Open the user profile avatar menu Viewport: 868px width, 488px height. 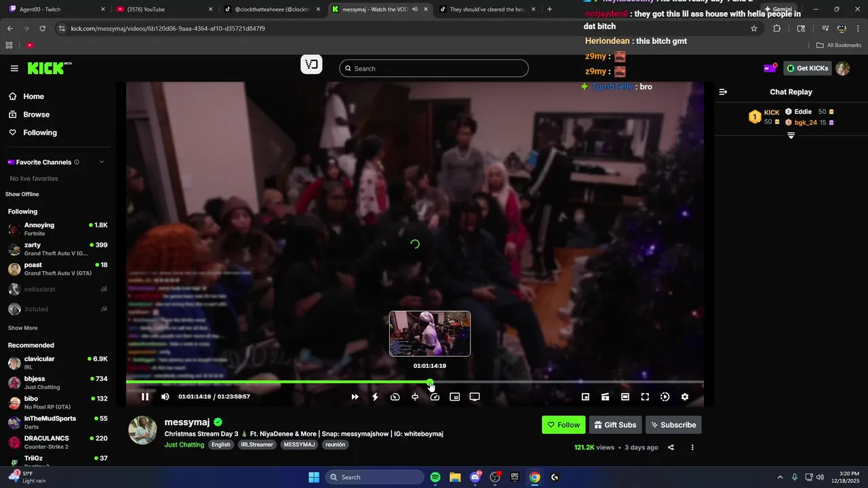point(843,68)
